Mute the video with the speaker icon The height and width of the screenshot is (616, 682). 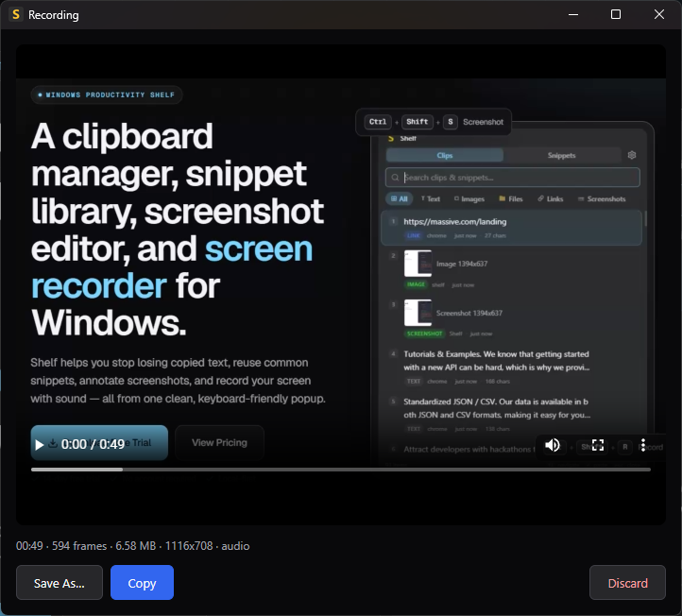pos(553,445)
